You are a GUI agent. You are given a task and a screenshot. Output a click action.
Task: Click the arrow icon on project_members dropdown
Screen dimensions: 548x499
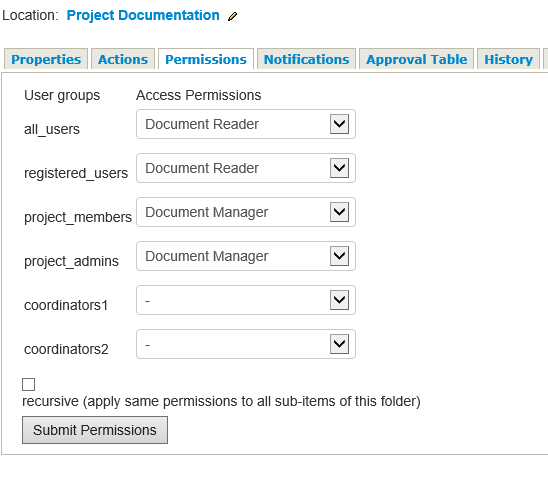[339, 212]
